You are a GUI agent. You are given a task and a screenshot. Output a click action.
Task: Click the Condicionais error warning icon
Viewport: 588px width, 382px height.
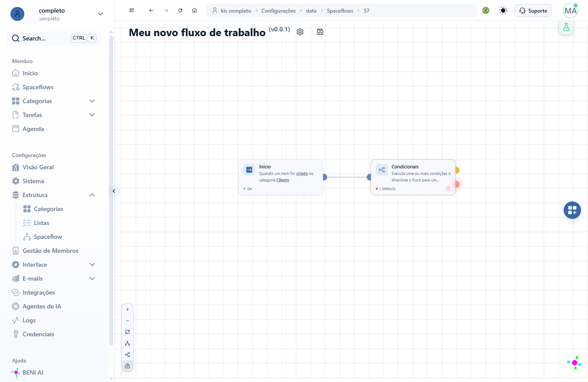click(x=448, y=189)
